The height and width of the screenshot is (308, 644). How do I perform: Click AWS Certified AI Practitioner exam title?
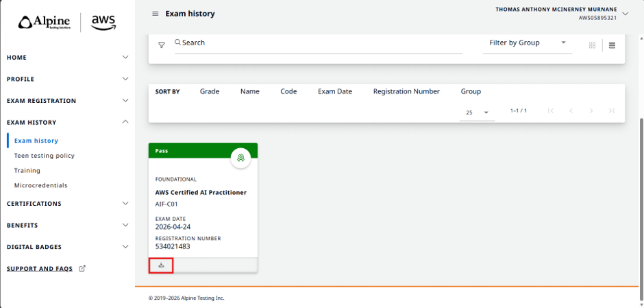(x=201, y=193)
